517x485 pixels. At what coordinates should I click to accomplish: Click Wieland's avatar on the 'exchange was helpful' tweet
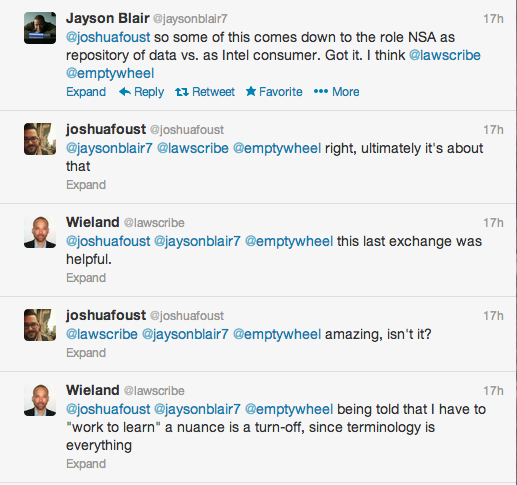(40, 232)
